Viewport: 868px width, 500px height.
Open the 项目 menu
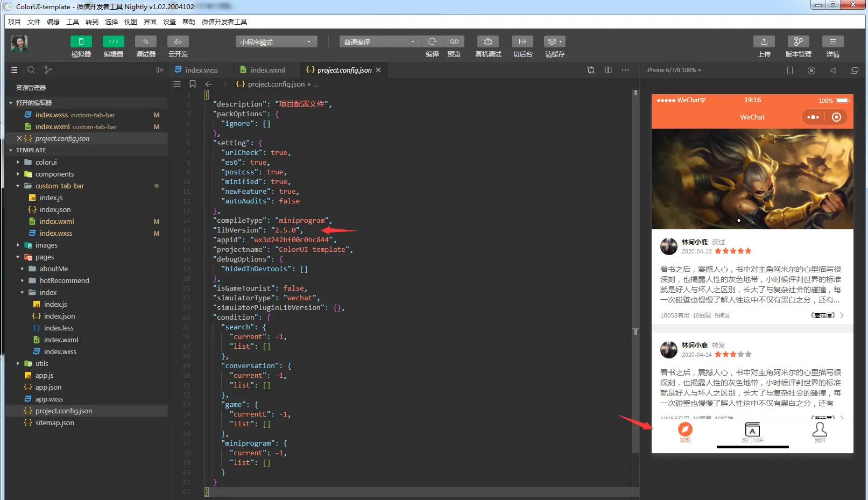click(x=15, y=22)
